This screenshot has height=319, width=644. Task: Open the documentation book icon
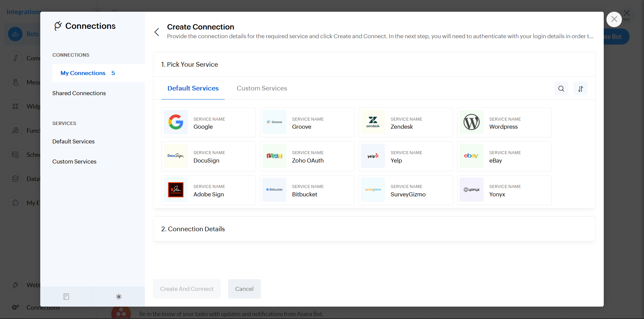click(66, 297)
